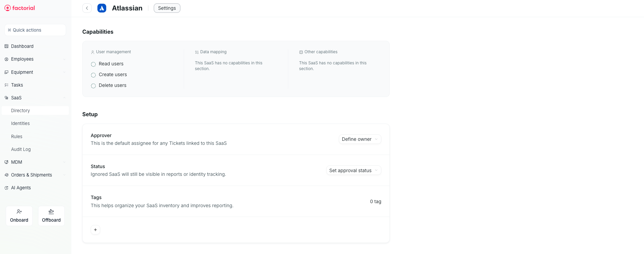Toggle the Create users capability circle

(93, 75)
